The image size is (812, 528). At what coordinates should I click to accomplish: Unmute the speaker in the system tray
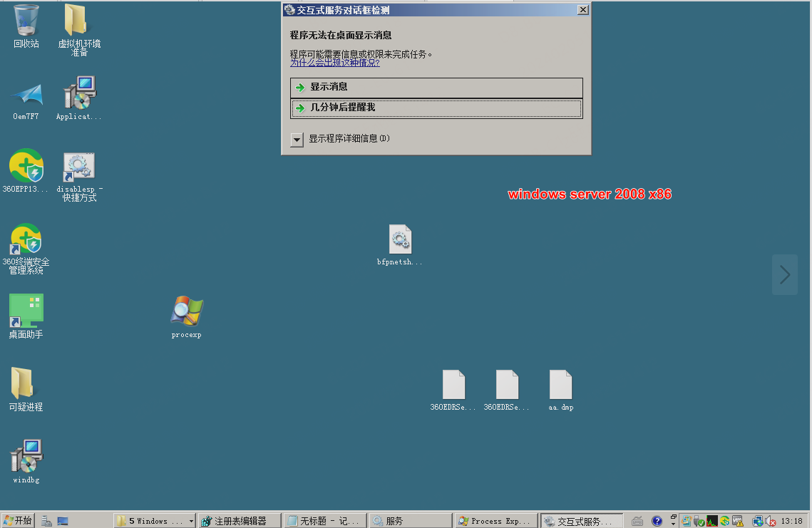(x=770, y=521)
